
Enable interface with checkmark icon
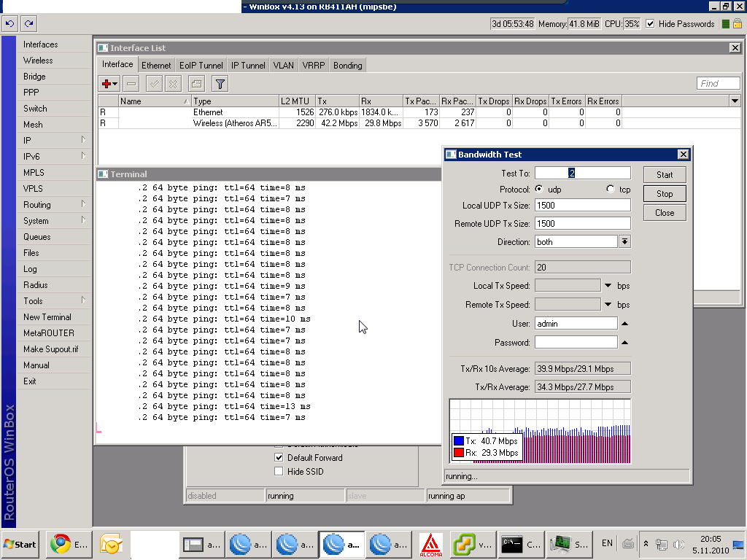pos(154,84)
